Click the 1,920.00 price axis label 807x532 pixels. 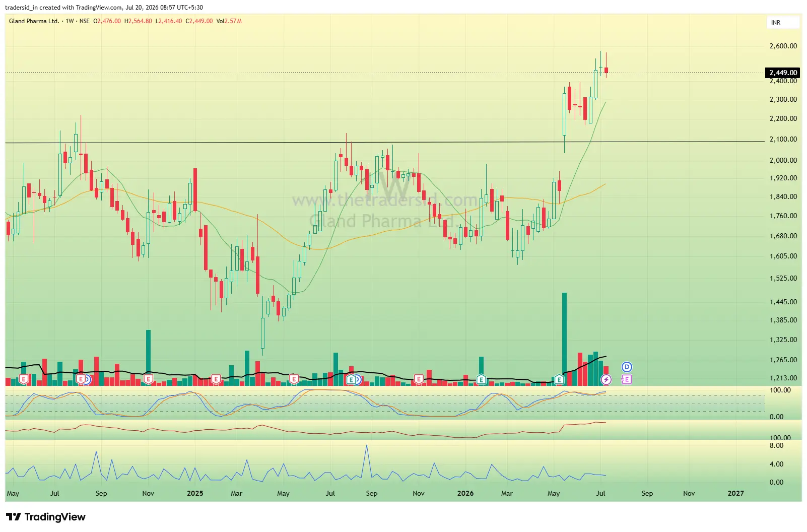[x=783, y=178]
